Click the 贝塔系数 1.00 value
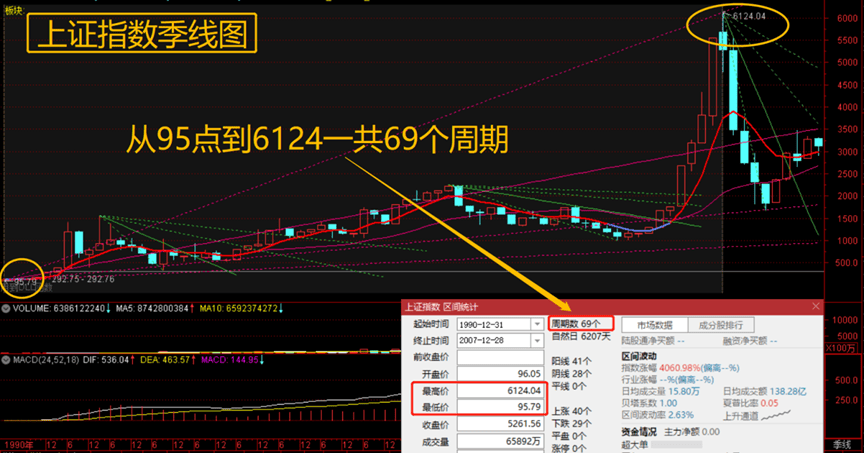 pos(668,404)
